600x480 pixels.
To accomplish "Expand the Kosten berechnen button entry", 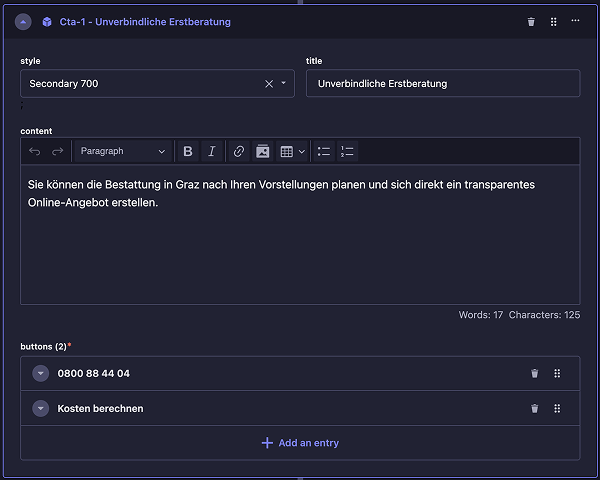I will (x=41, y=408).
